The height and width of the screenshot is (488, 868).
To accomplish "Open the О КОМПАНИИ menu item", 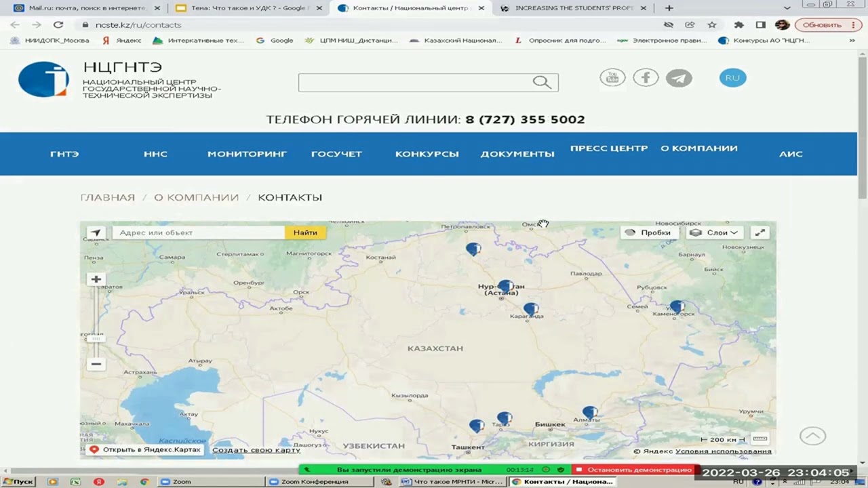I will click(x=699, y=148).
